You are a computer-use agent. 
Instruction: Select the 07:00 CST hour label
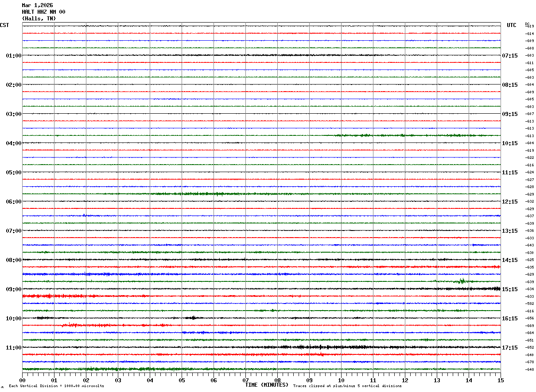coord(14,231)
